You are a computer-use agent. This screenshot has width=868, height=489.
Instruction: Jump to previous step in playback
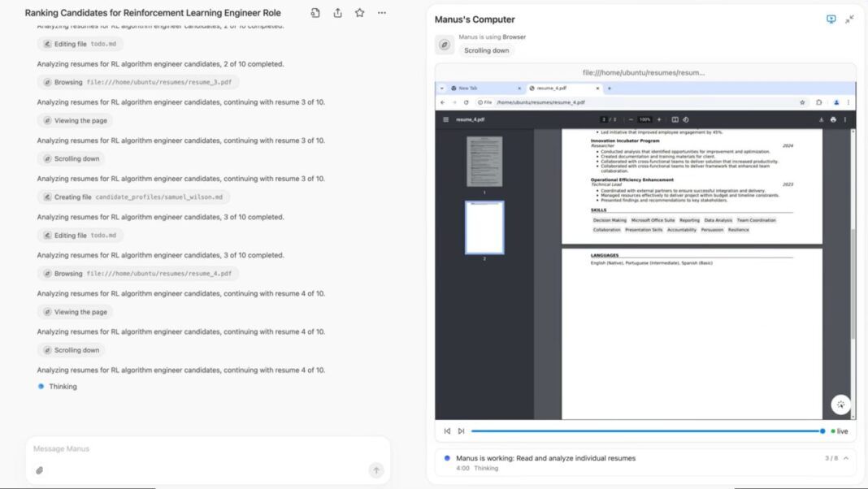click(x=447, y=431)
